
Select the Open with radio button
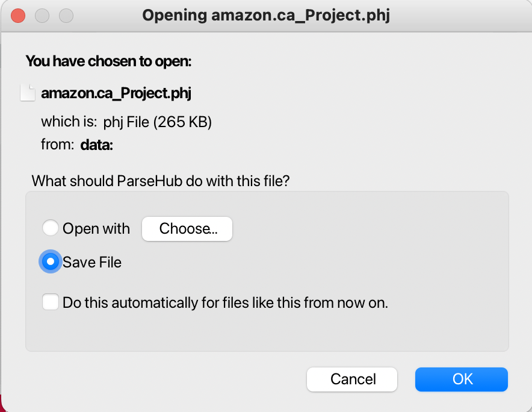point(50,228)
